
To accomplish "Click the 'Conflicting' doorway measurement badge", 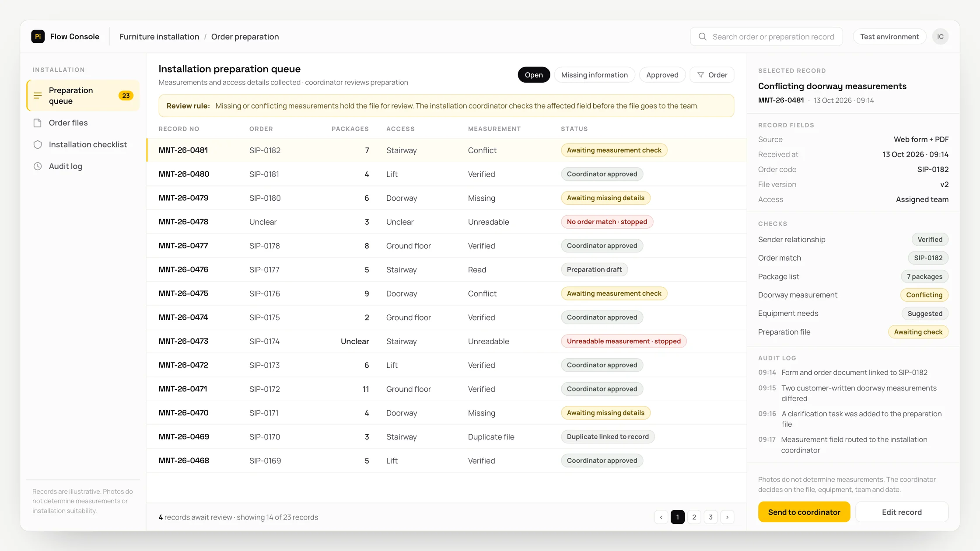I will 924,295.
